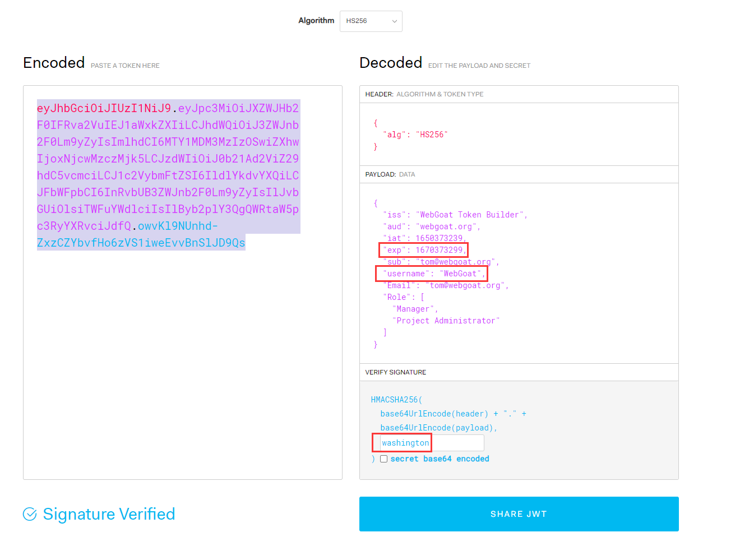This screenshot has width=740, height=560.
Task: Click the washington secret input field
Action: [432, 443]
